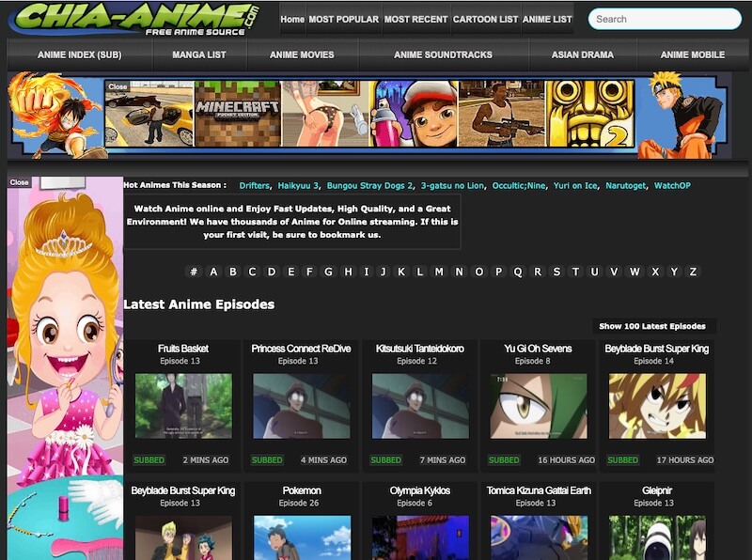This screenshot has height=560, width=752.
Task: Select letter P in alphabet index
Action: [x=498, y=272]
